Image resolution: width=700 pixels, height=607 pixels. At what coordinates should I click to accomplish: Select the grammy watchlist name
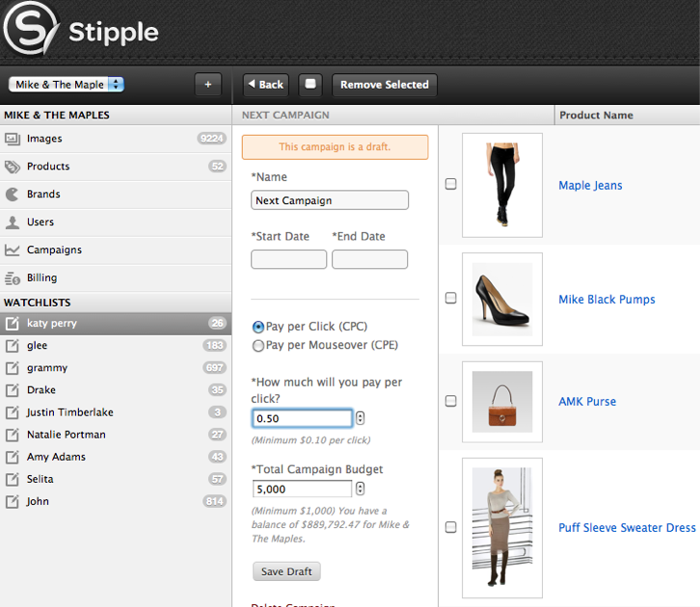pyautogui.click(x=47, y=367)
